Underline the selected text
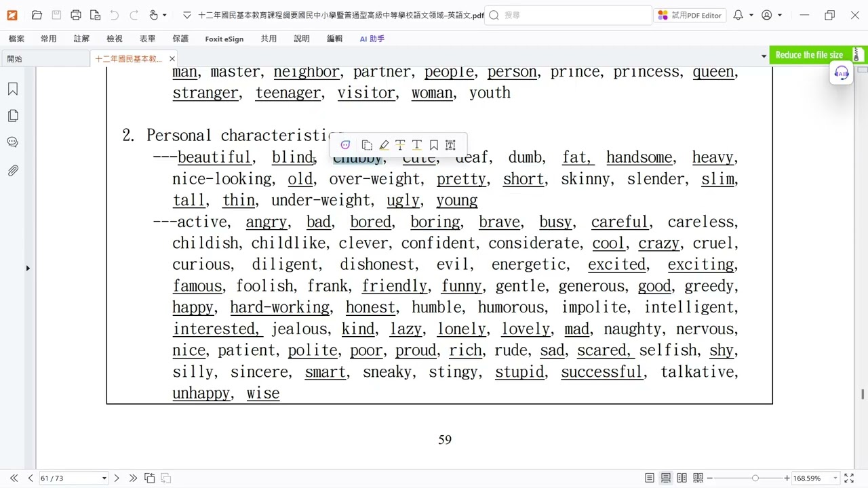Viewport: 868px width, 488px height. click(x=417, y=145)
